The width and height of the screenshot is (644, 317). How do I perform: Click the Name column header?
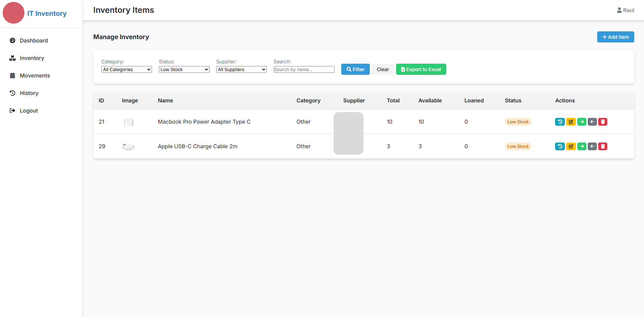[165, 100]
